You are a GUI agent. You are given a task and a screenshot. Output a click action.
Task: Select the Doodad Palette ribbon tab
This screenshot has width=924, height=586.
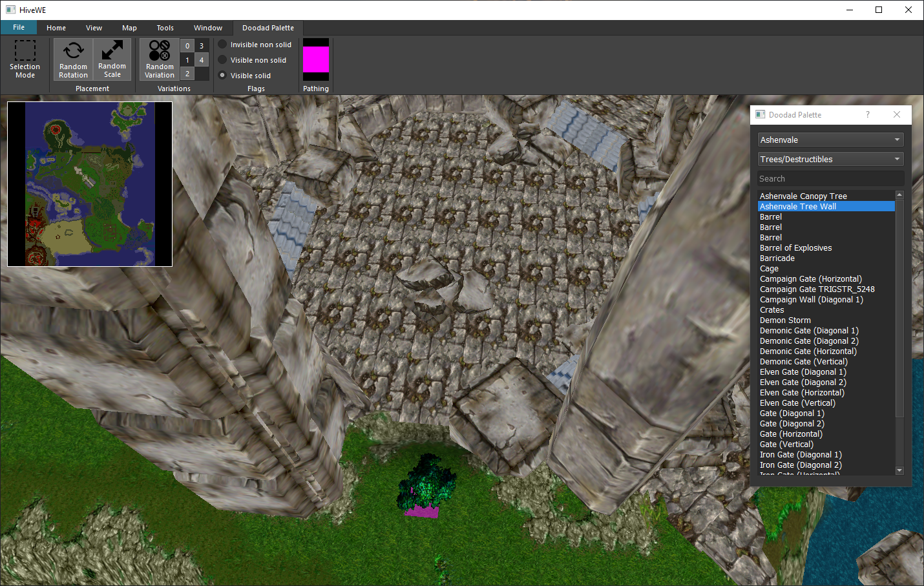pos(268,28)
